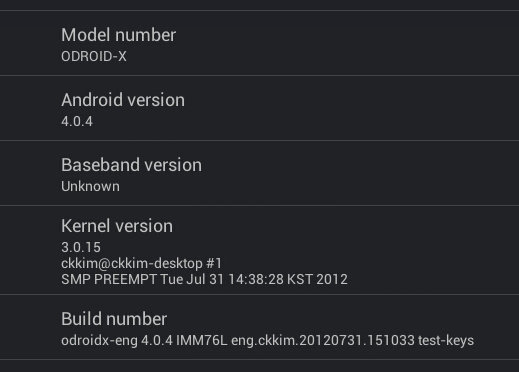Tap the Unknown baseband value

pyautogui.click(x=90, y=186)
